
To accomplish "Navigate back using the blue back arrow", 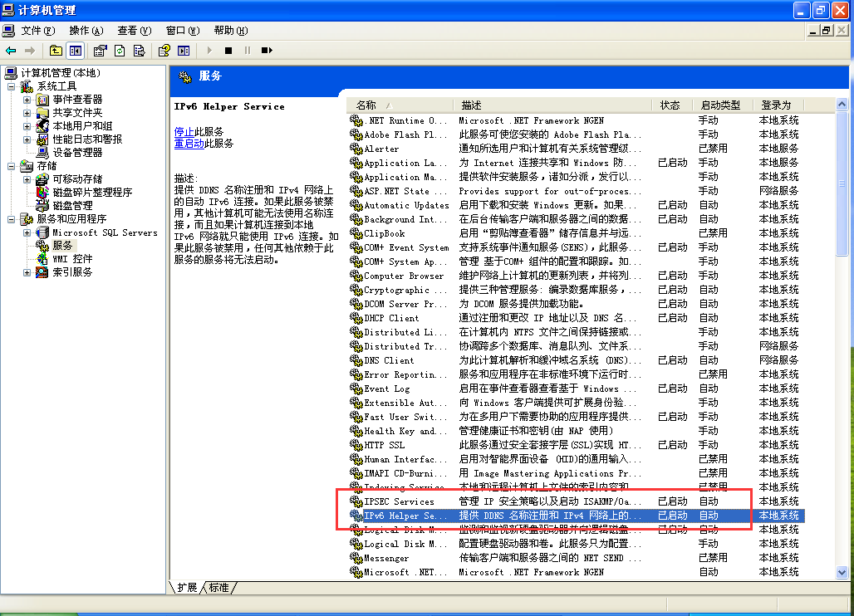I will coord(11,50).
